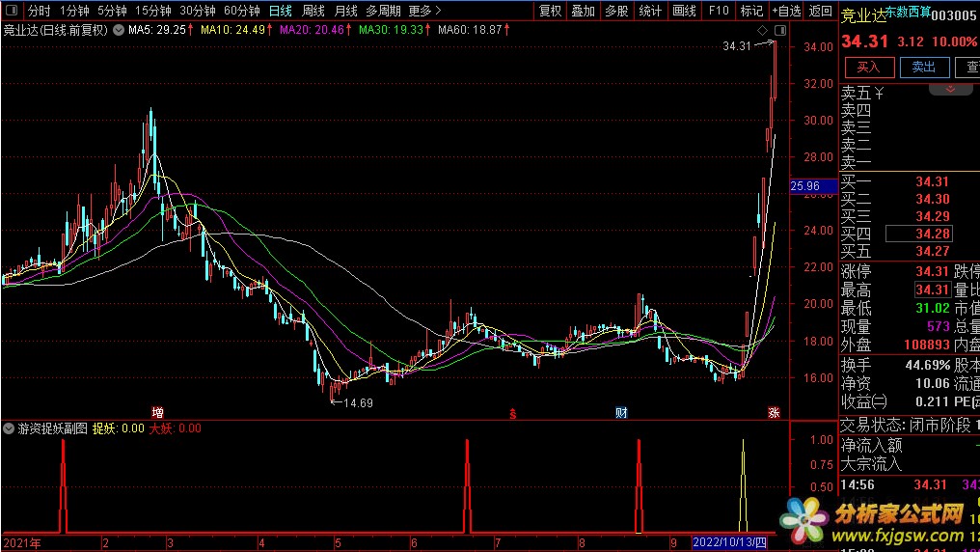
Task: Click 叠加 overlay button
Action: (x=584, y=11)
